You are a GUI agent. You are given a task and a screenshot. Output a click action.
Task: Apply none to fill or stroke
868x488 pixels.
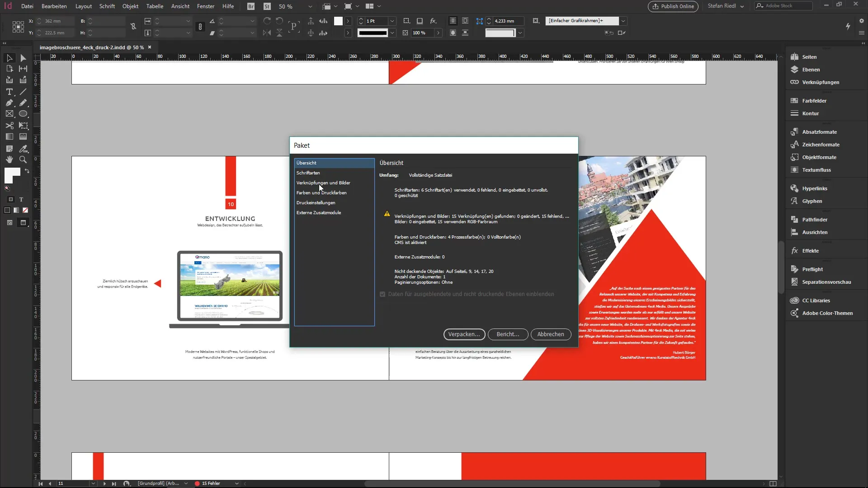[x=25, y=210]
